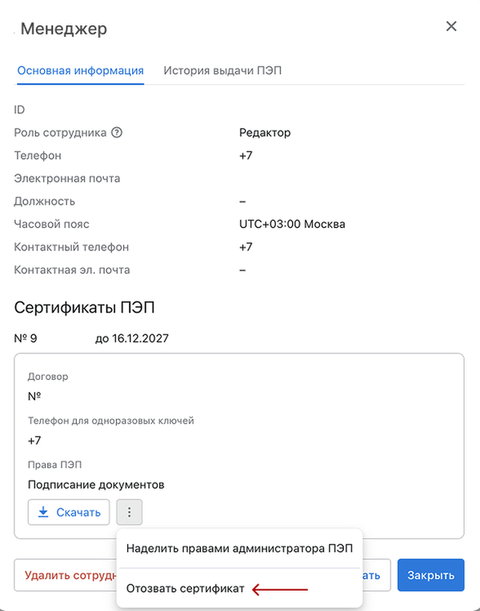This screenshot has height=611, width=480.
Task: Open the three-dot certificate options menu
Action: coord(129,512)
